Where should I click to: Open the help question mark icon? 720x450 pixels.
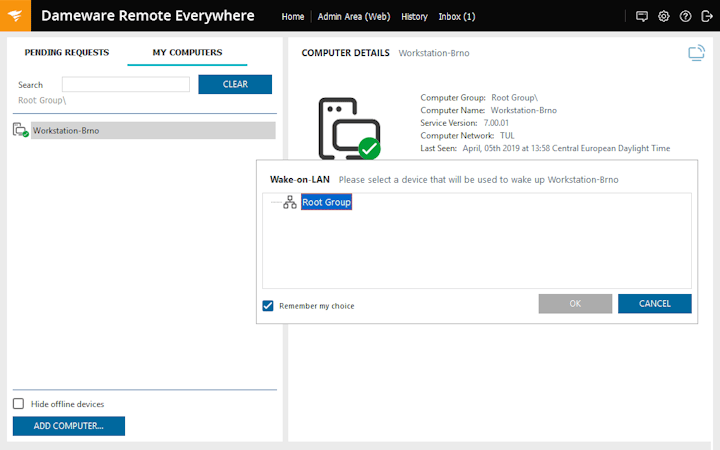click(x=685, y=17)
